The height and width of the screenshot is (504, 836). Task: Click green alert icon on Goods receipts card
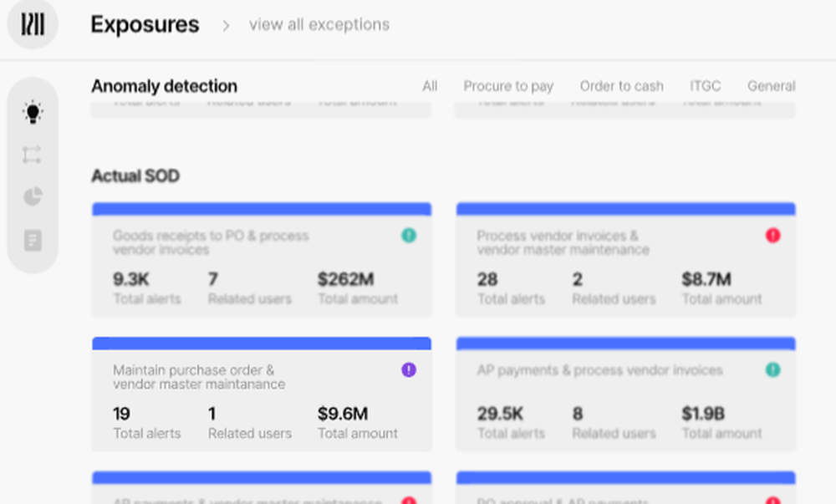click(409, 235)
